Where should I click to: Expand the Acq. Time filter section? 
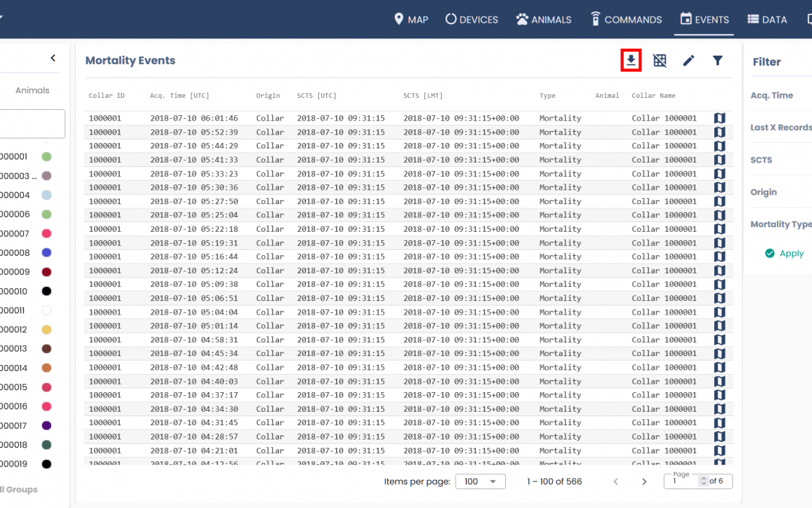pos(772,96)
